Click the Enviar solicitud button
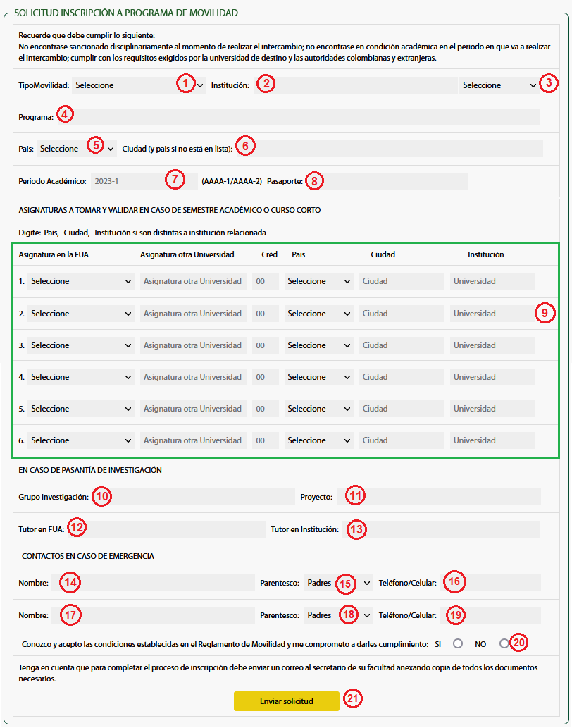Viewport: 572px width, 728px height. pos(287,701)
